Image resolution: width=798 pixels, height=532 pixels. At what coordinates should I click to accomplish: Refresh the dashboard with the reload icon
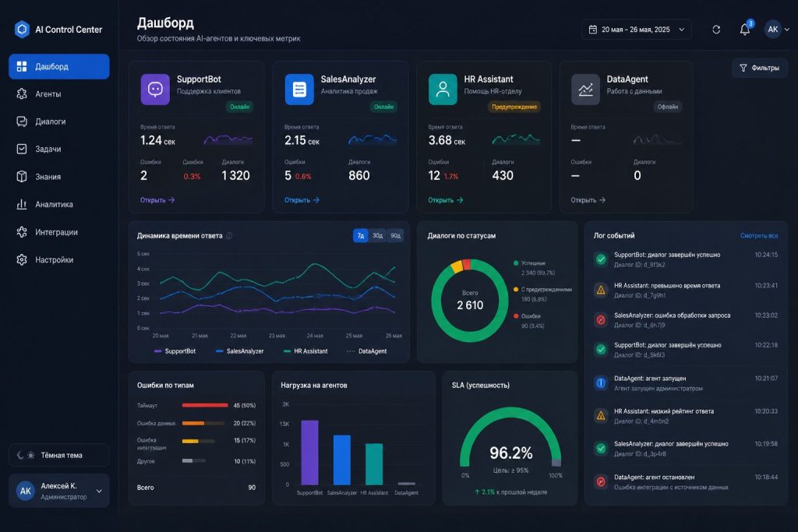pos(716,30)
